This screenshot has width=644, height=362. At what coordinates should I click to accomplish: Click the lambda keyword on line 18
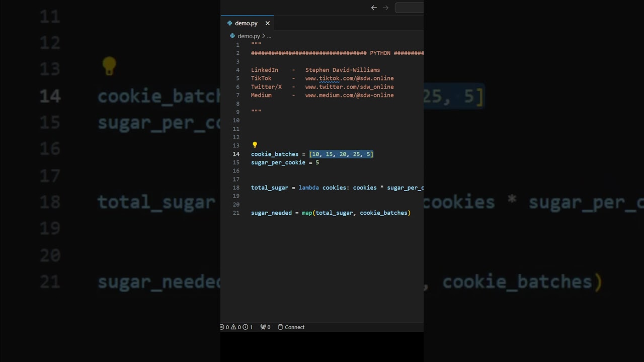click(309, 188)
